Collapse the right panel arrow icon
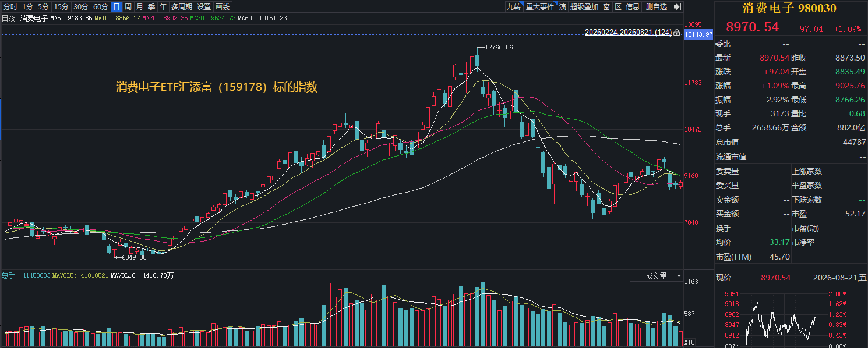The height and width of the screenshot is (348, 868). (x=677, y=7)
